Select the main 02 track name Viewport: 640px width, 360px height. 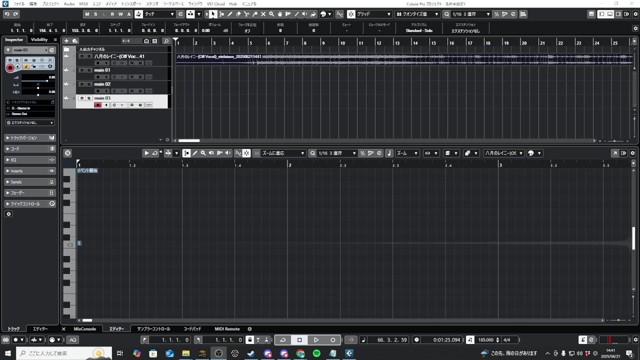tap(102, 84)
